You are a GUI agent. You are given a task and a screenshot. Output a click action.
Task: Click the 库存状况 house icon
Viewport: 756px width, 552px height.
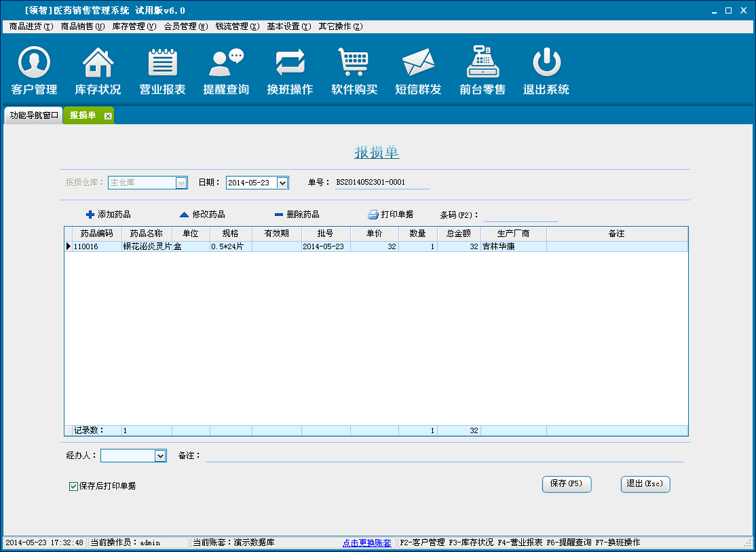[98, 64]
